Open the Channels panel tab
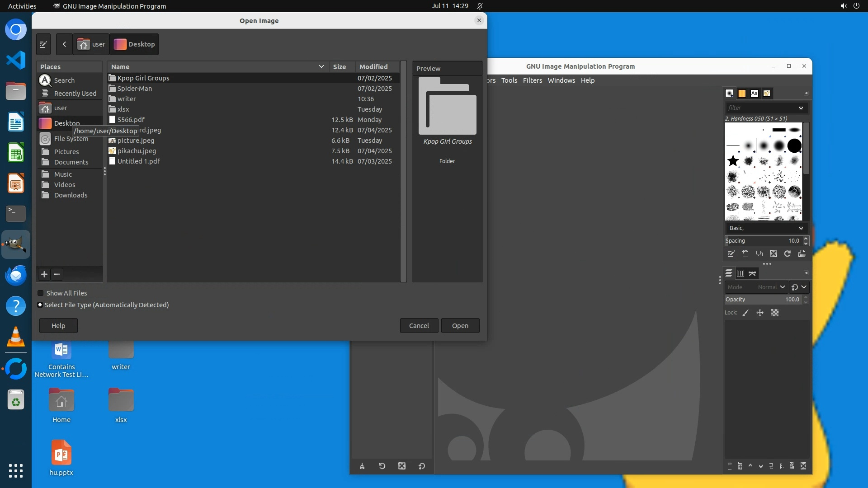This screenshot has width=868, height=488. click(x=741, y=273)
